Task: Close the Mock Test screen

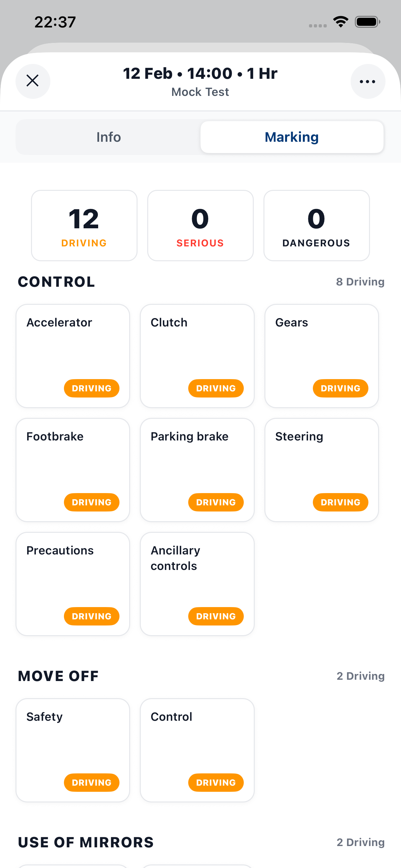Action: point(33,81)
